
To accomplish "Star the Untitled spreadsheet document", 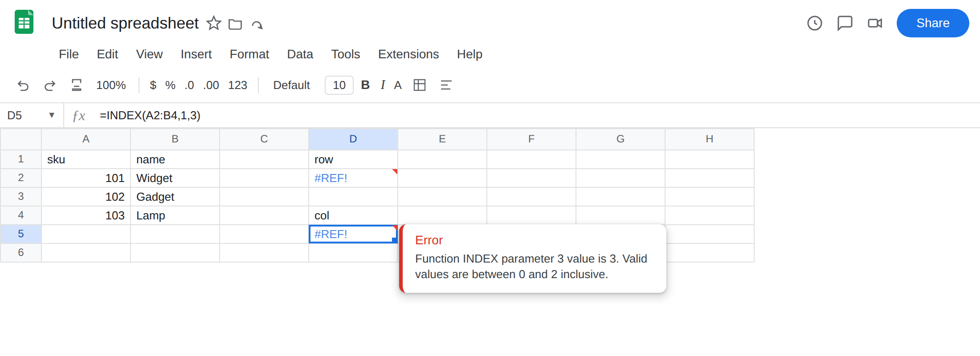I will [214, 23].
